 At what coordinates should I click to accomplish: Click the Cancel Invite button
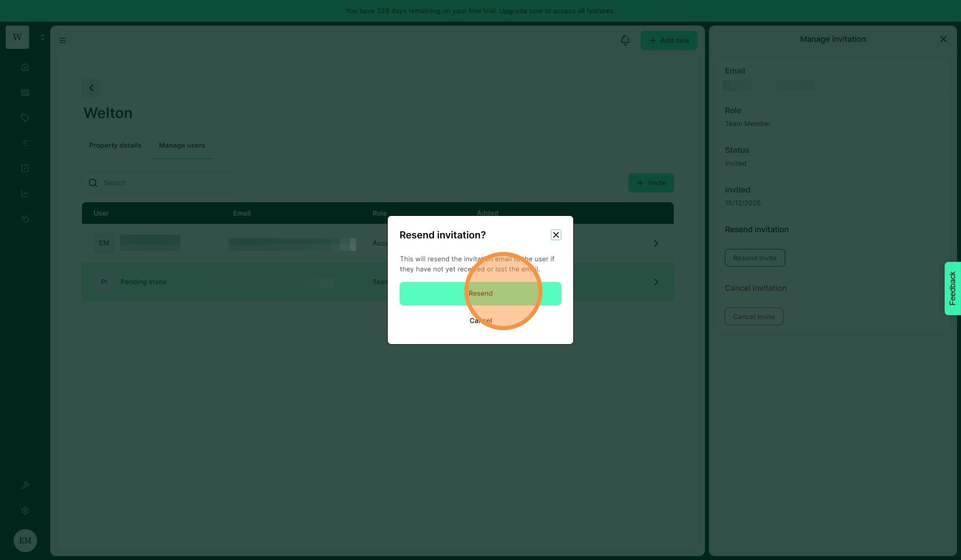pyautogui.click(x=753, y=316)
